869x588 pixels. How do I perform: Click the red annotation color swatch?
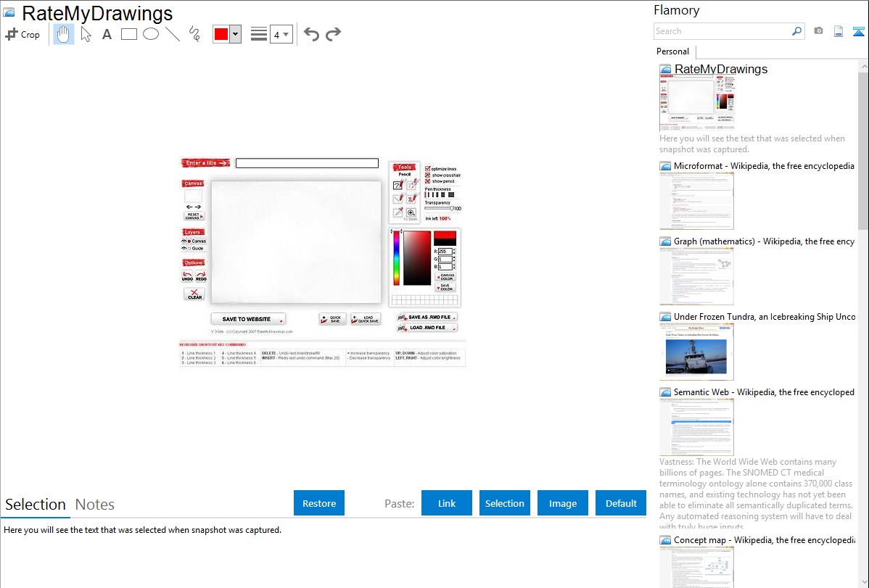[x=221, y=34]
